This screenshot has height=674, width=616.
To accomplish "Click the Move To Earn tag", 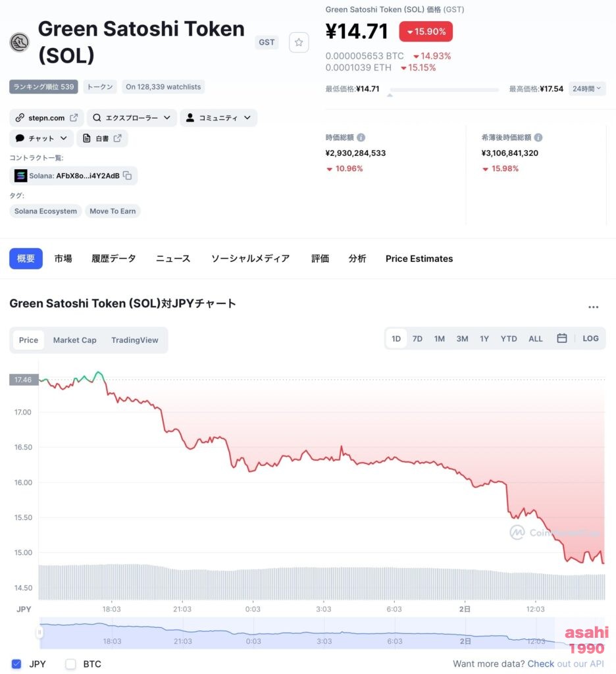I will (x=113, y=211).
